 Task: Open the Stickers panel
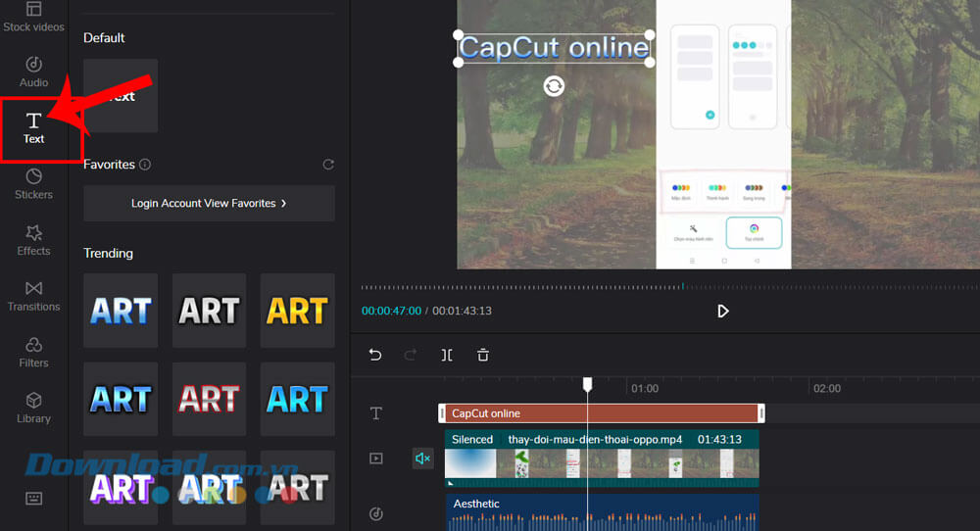[x=33, y=183]
